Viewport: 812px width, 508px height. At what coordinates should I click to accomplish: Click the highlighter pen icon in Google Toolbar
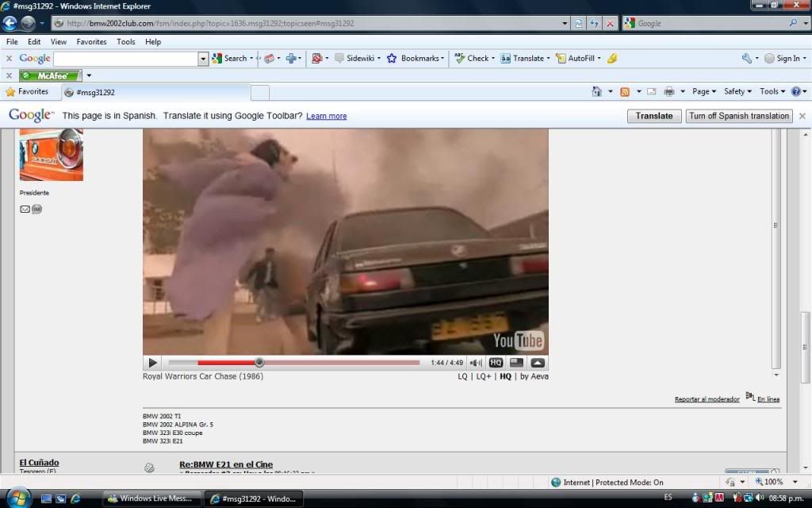pos(612,59)
